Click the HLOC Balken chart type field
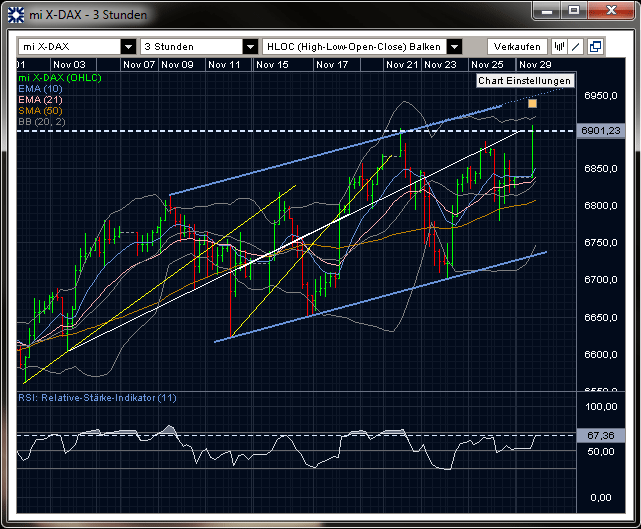 (354, 47)
